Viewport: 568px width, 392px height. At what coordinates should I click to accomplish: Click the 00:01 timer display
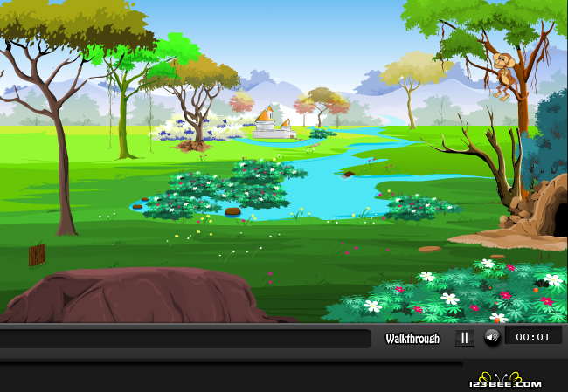point(533,337)
